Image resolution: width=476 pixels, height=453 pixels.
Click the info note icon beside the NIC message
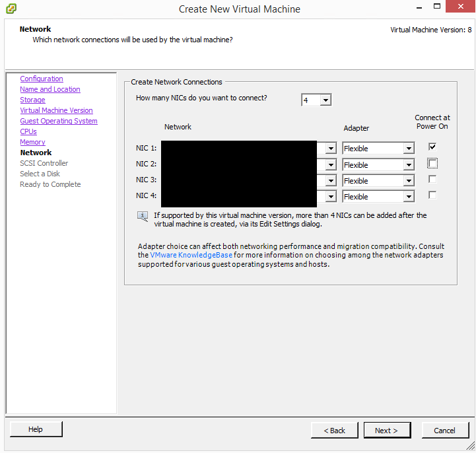tap(143, 216)
